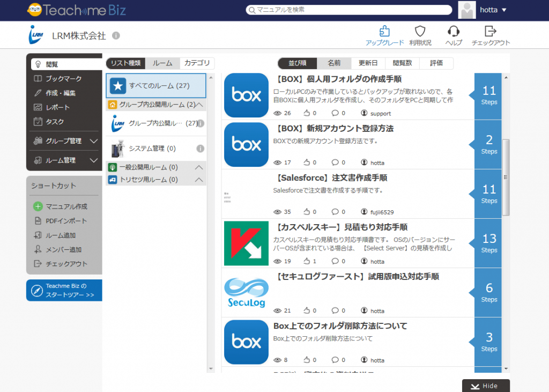549x392 pixels.
Task: Start the Teachme Biz スタートツアー
Action: point(64,291)
